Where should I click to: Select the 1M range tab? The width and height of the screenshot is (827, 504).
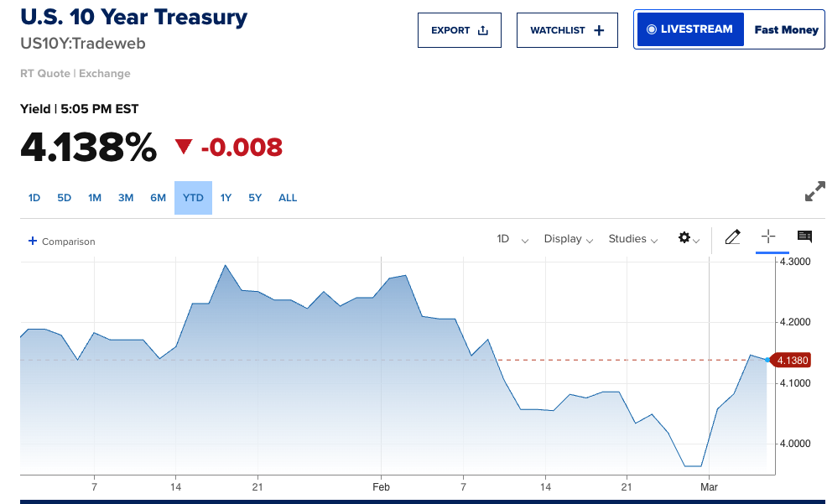pos(95,198)
